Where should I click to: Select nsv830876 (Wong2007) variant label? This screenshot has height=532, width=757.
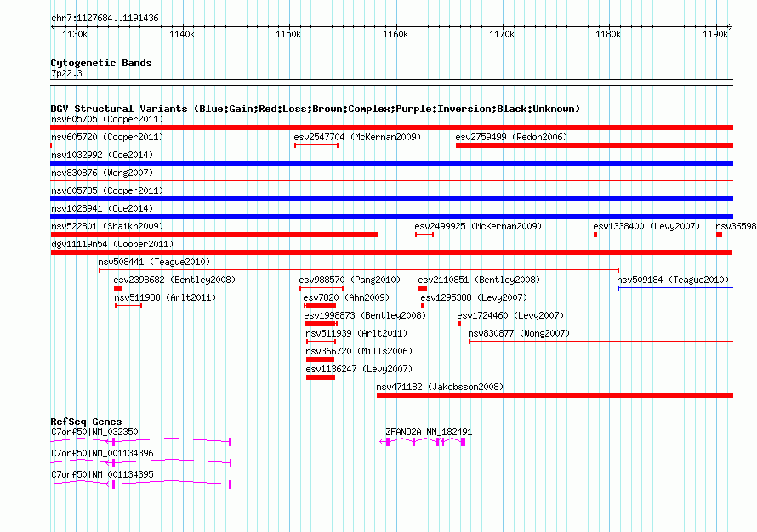point(102,173)
